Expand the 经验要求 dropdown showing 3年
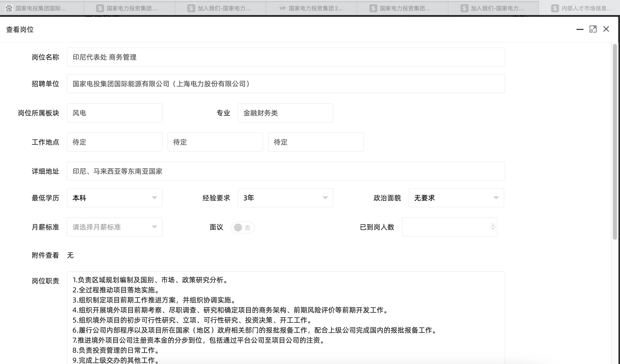Image resolution: width=620 pixels, height=364 pixels. [285, 198]
